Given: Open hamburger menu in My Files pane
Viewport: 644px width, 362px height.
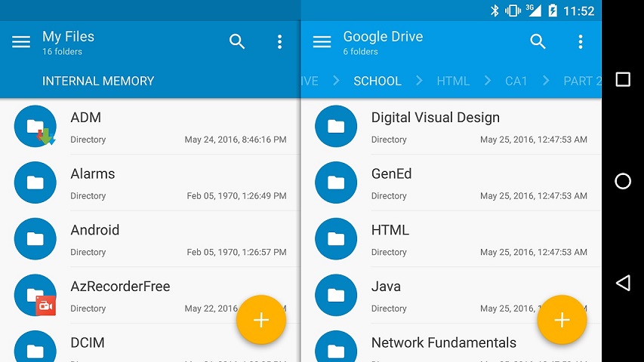Looking at the screenshot, I should point(21,42).
